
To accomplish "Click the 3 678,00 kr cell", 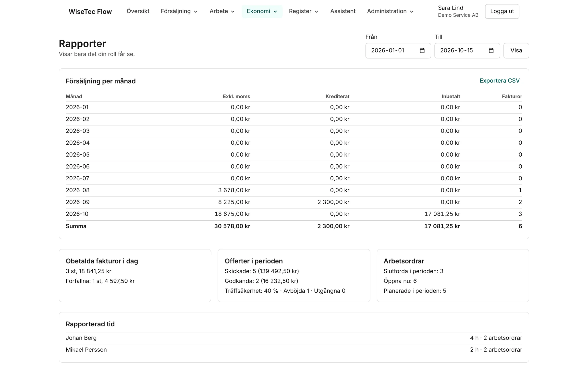I will (234, 190).
